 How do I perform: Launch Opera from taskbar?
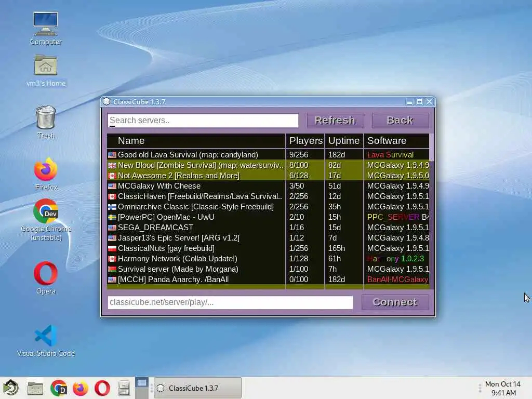coord(102,388)
